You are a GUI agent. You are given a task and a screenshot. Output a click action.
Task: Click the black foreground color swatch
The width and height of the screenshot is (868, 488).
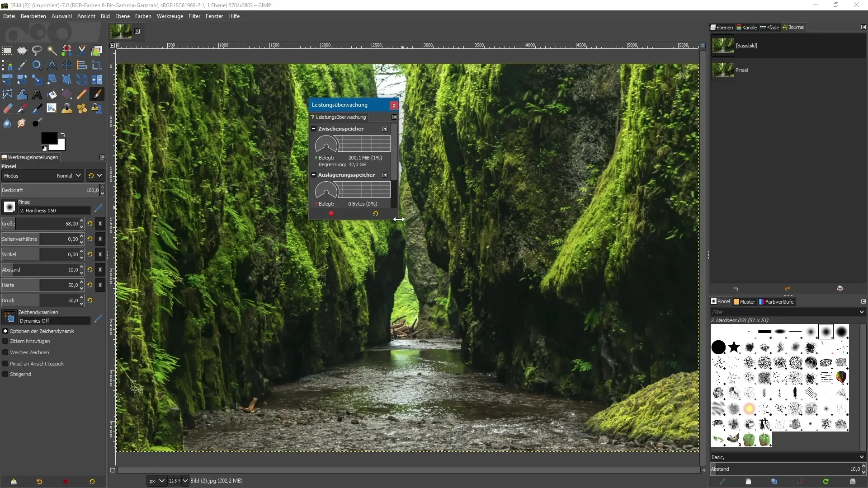[49, 138]
